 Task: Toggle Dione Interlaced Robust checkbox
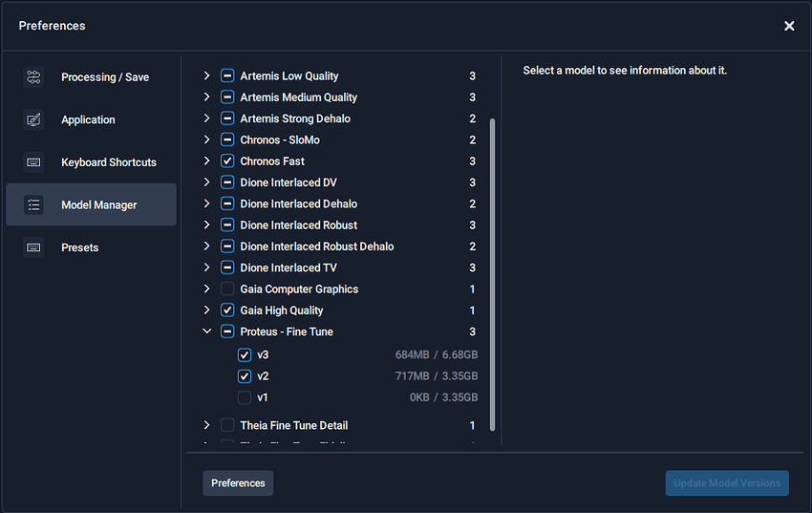click(x=227, y=224)
